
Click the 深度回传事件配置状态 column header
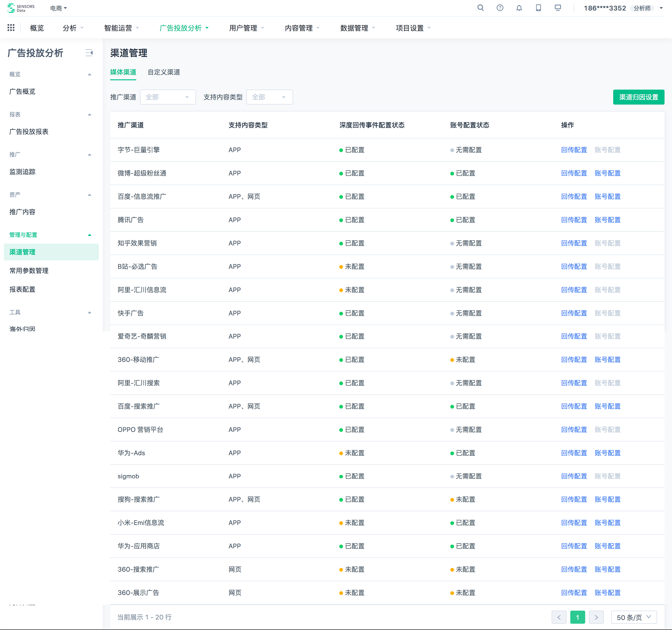click(372, 125)
